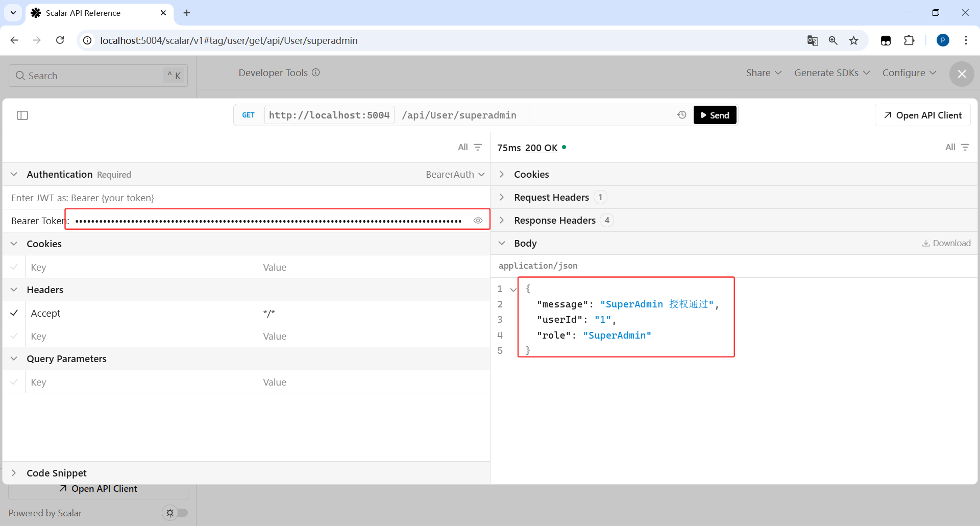Open the Chrome profile avatar

pos(943,40)
